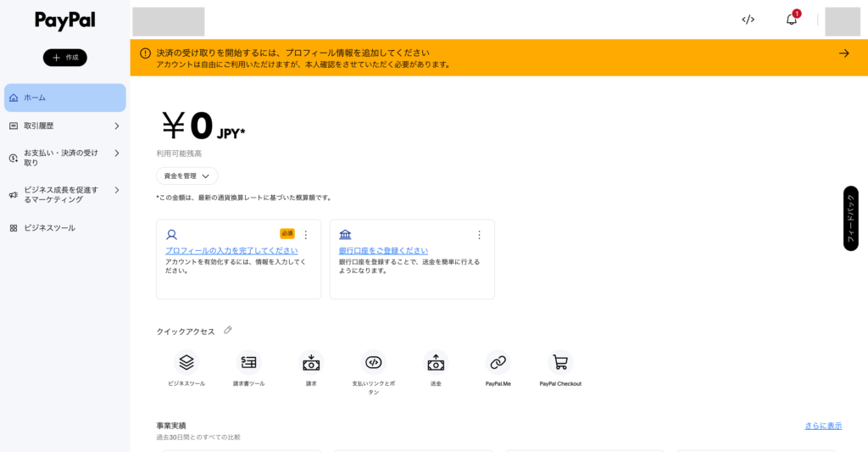868x452 pixels.
Task: Open the developer code icon in header
Action: pos(748,20)
